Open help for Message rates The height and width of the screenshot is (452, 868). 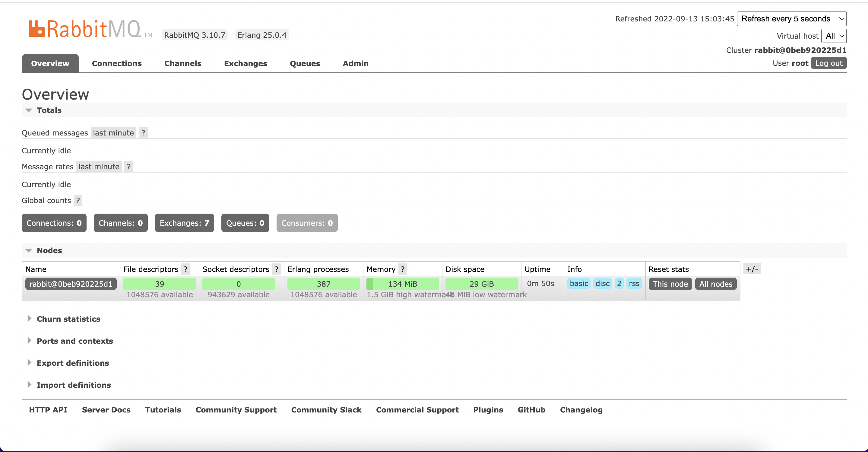coord(129,167)
